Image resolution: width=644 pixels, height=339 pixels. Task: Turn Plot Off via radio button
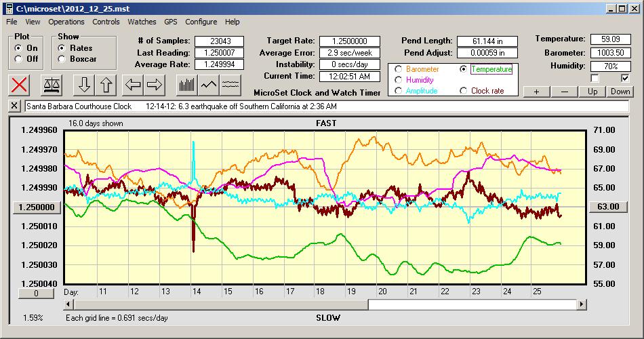(18, 59)
